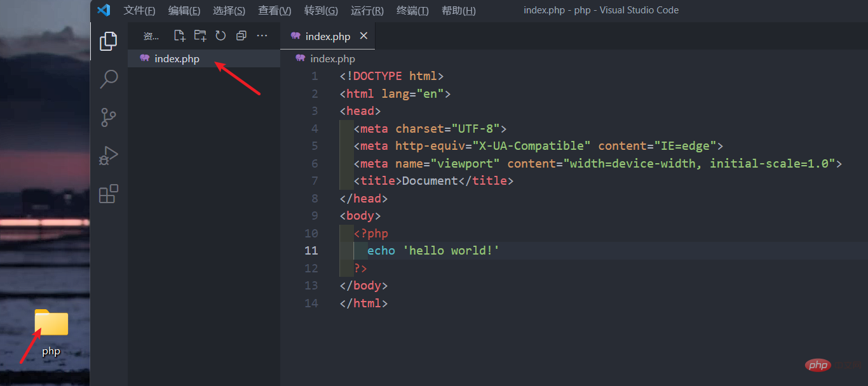Open the Source Control view icon
The width and height of the screenshot is (868, 386).
(x=109, y=117)
